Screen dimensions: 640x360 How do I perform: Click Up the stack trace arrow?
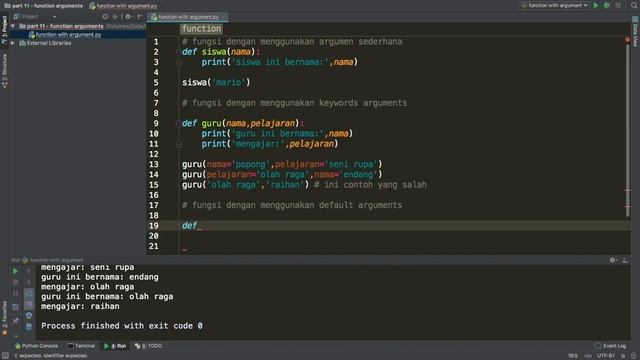click(x=29, y=271)
